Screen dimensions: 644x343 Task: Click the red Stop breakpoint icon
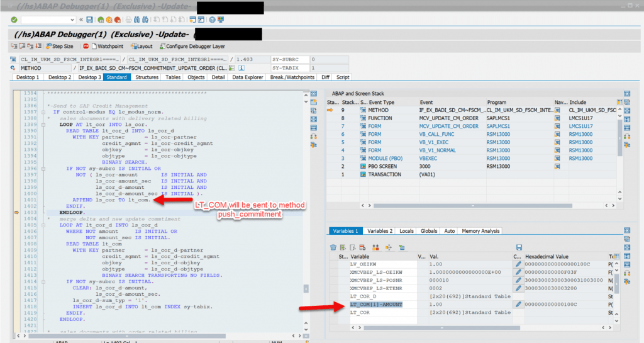pyautogui.click(x=86, y=46)
